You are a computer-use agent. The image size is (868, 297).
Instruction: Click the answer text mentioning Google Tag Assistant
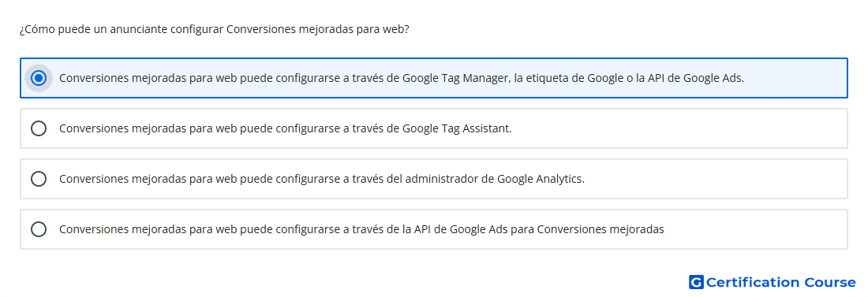click(x=286, y=128)
